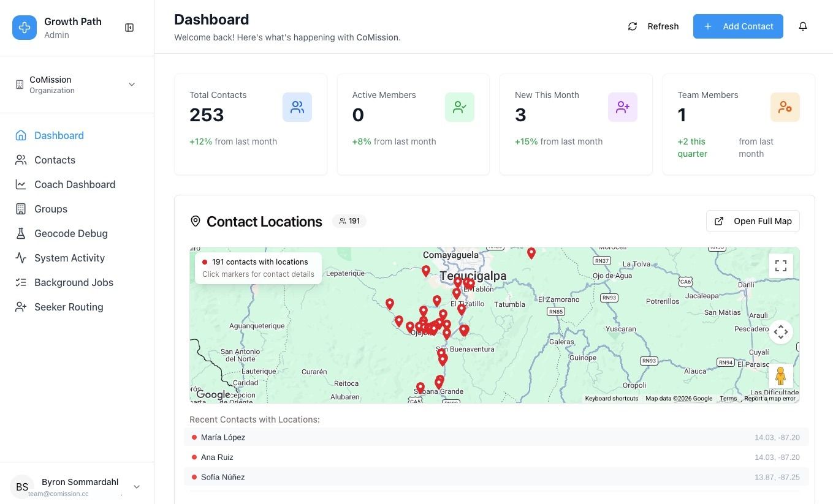Click the Team Members gear-user icon
Image resolution: width=833 pixels, height=504 pixels.
point(785,107)
